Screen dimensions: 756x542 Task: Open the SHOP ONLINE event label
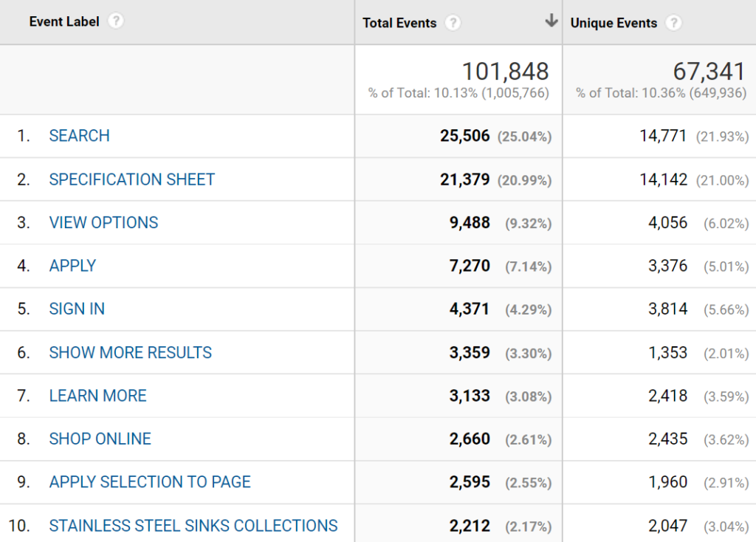pos(100,439)
